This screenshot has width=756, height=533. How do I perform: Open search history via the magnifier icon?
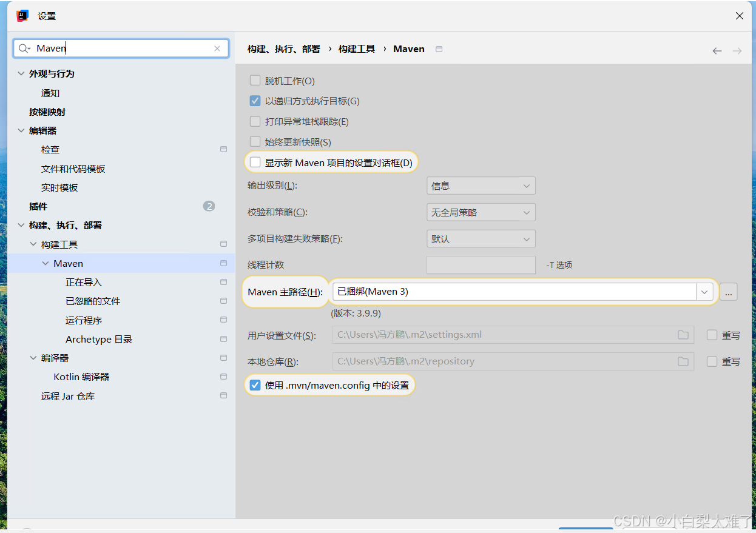[24, 49]
